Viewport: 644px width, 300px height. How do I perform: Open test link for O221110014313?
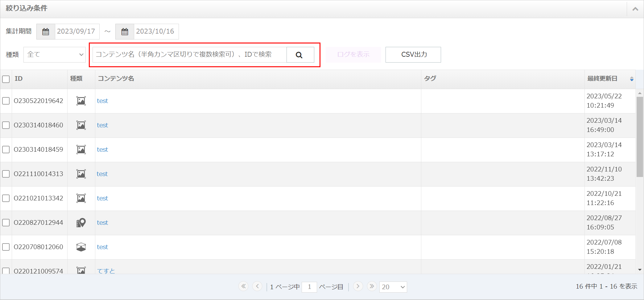(x=102, y=174)
